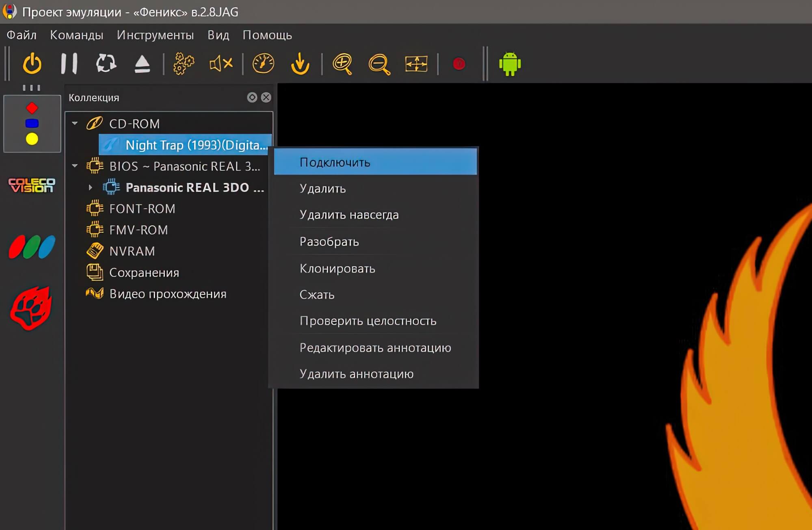Choose Удалить in the context menu
The image size is (812, 530).
tap(375, 189)
